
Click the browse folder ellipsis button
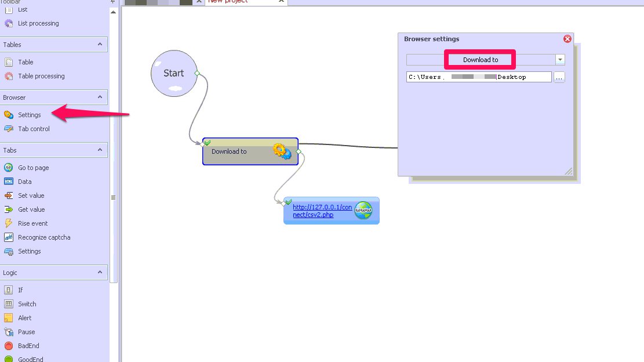coord(559,77)
